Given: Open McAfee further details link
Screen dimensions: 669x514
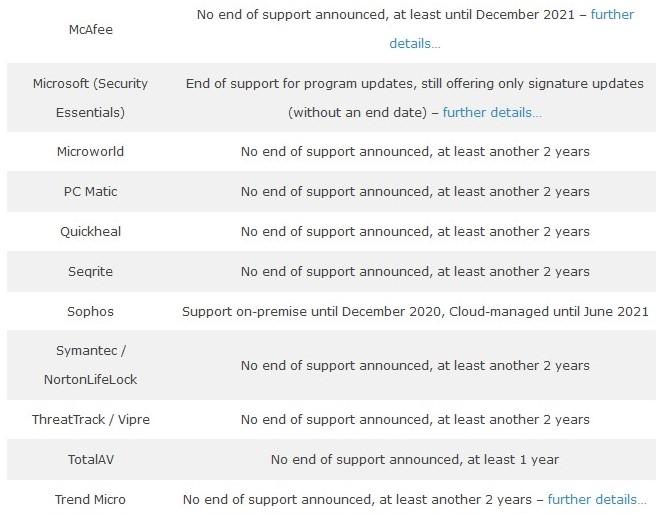Looking at the screenshot, I should click(x=612, y=15).
